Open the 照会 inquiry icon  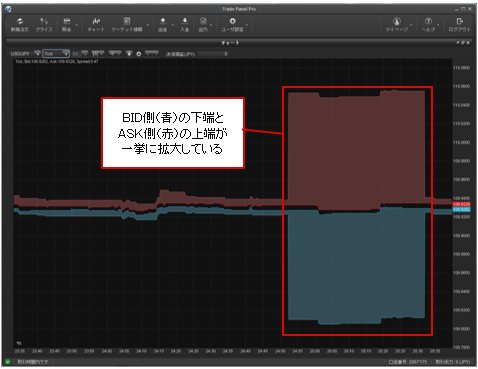click(67, 25)
